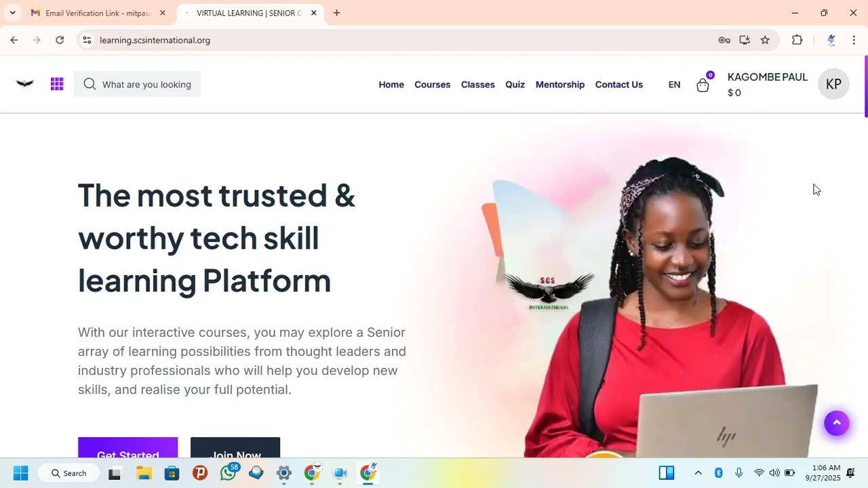Viewport: 868px width, 488px height.
Task: Bookmark this page with the star icon
Action: [765, 40]
